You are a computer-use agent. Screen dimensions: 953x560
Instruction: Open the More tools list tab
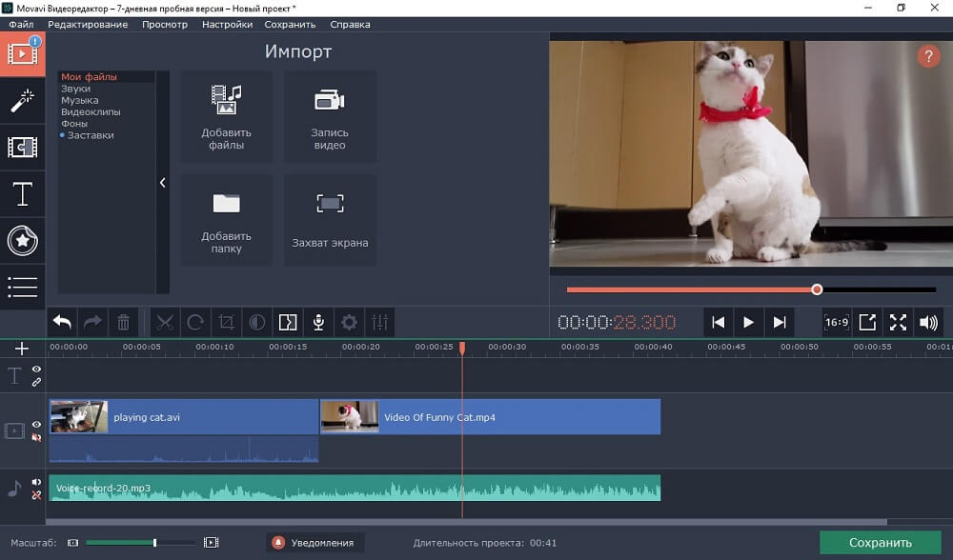coord(23,288)
